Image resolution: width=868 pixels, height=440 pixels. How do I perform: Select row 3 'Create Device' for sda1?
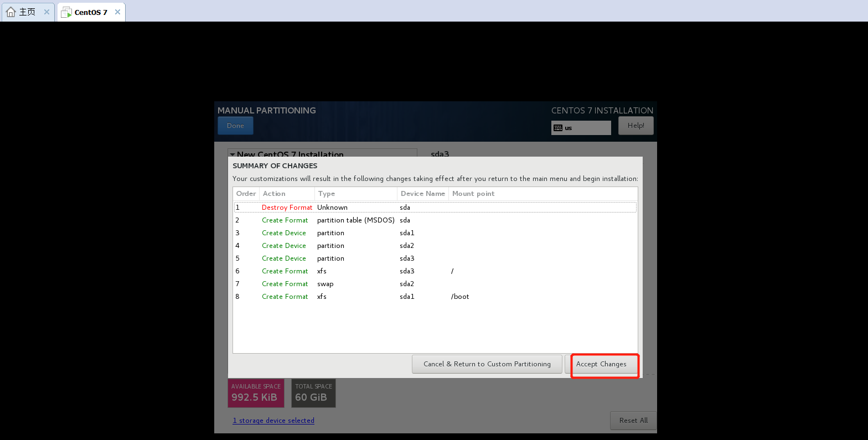284,233
